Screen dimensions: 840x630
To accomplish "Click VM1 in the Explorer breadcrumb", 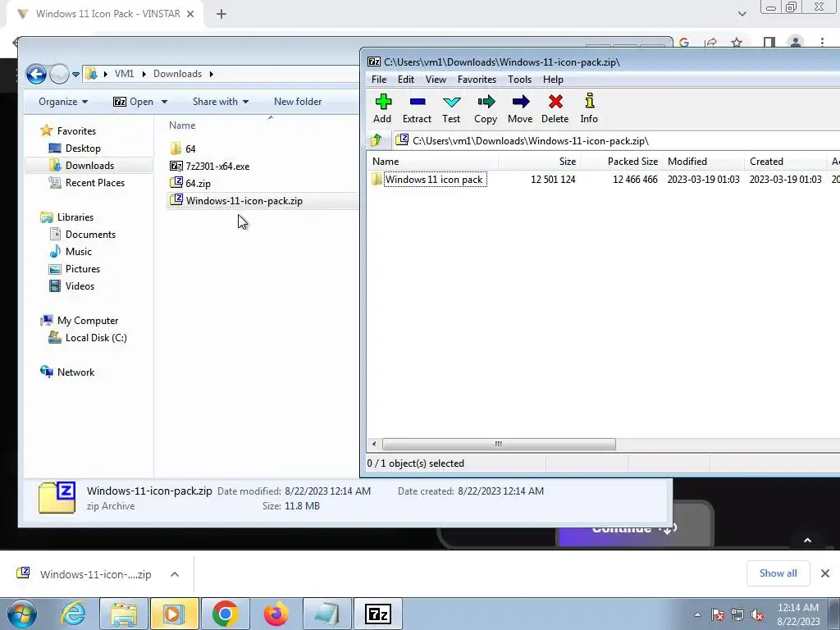I will (x=125, y=74).
